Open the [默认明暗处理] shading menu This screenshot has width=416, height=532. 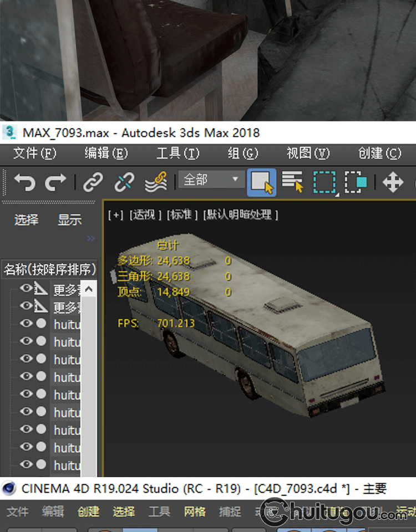coord(241,215)
